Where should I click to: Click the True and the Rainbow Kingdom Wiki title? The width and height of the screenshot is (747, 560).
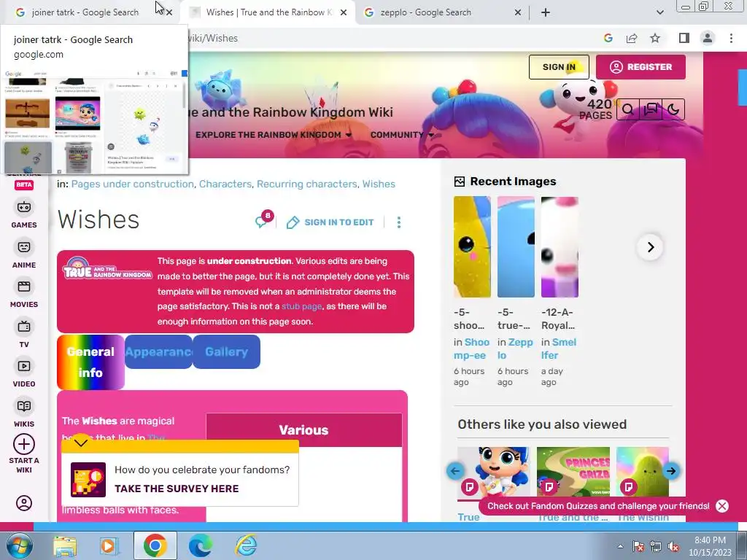[x=290, y=112]
